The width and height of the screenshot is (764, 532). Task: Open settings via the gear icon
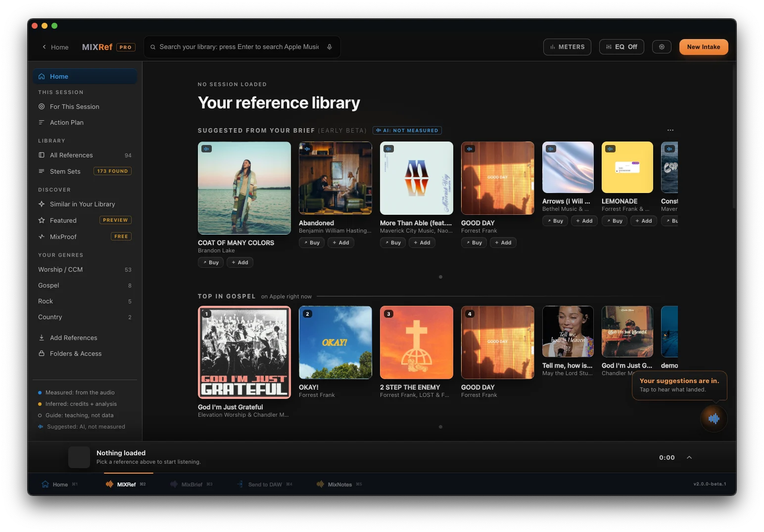pyautogui.click(x=662, y=47)
